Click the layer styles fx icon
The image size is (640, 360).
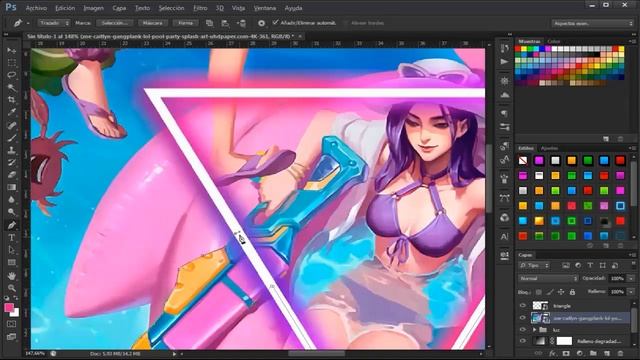click(x=552, y=353)
